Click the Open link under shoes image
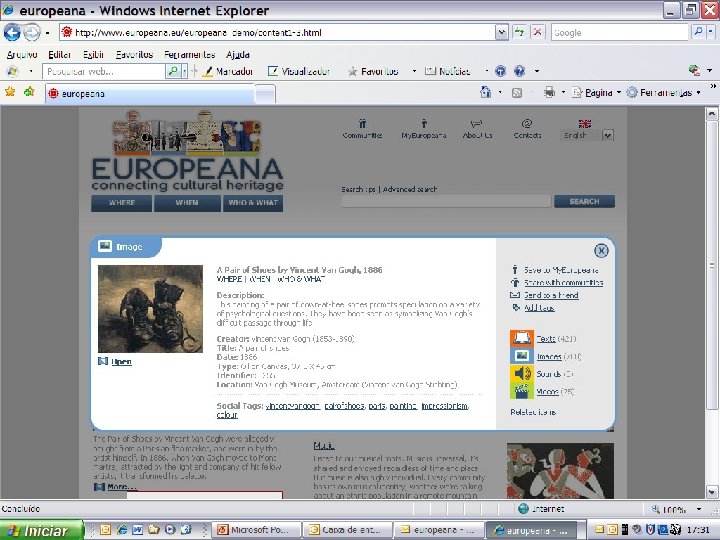 tap(121, 362)
